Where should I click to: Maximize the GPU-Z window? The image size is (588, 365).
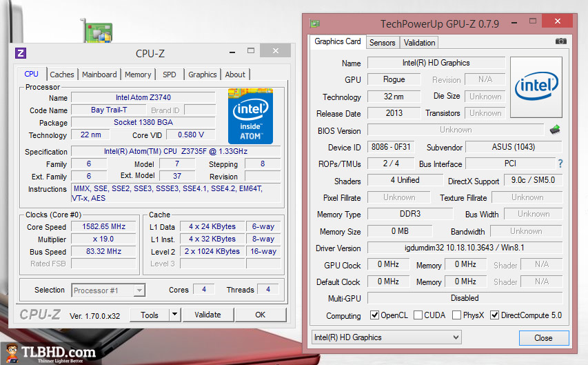pyautogui.click(x=532, y=21)
